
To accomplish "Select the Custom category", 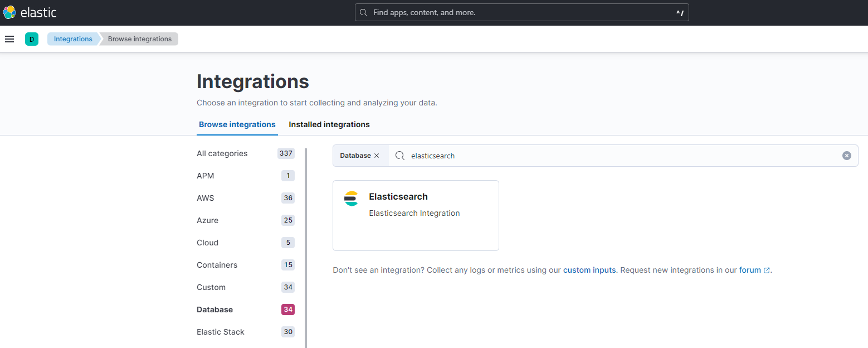I will (x=246, y=287).
